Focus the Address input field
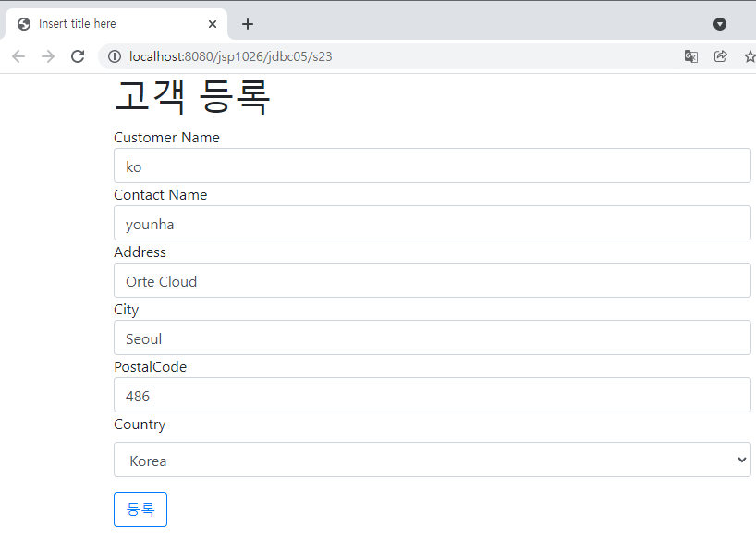Image resolution: width=756 pixels, height=553 pixels. click(432, 280)
